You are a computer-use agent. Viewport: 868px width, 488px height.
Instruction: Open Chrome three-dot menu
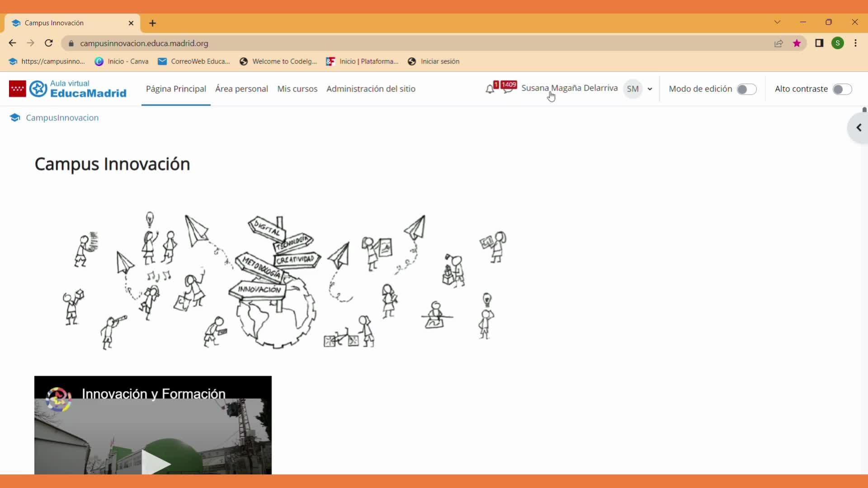point(855,43)
